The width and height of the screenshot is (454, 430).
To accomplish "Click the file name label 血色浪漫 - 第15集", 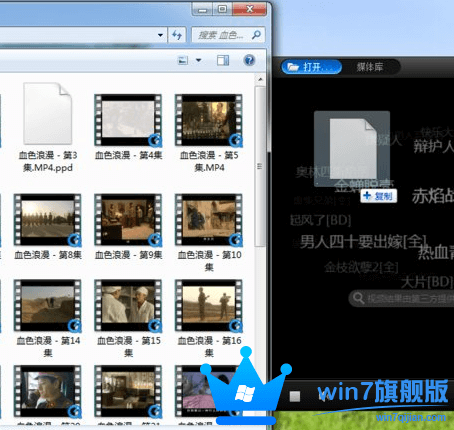I will 128,346.
